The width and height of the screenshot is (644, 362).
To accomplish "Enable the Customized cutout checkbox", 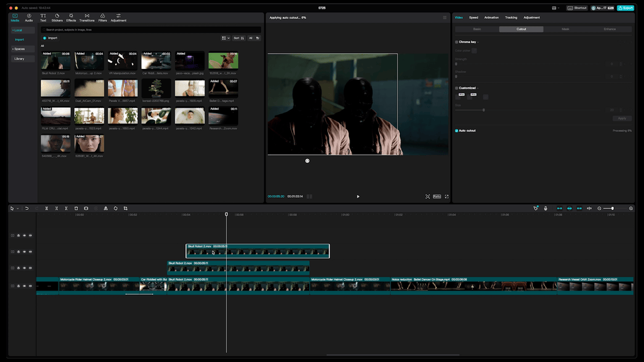I will point(456,88).
